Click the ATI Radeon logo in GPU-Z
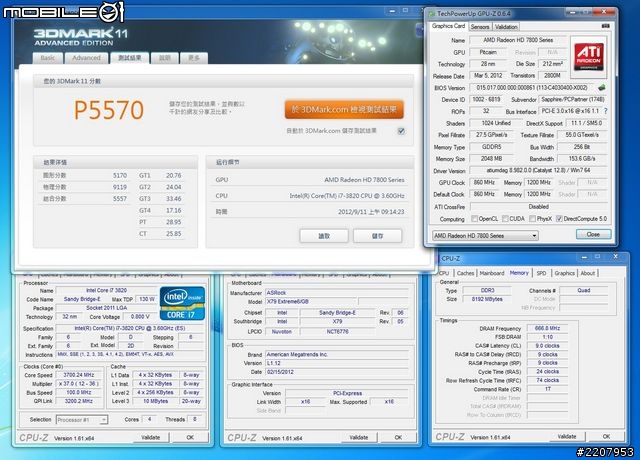The height and width of the screenshot is (460, 640). [x=589, y=57]
